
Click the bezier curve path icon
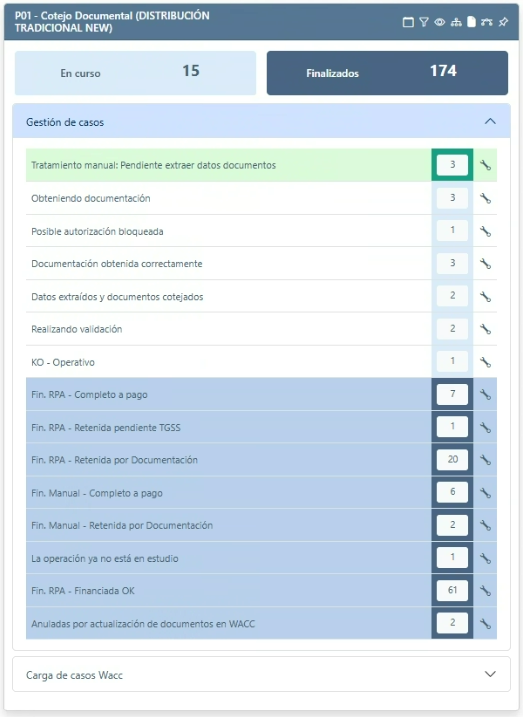pos(487,22)
